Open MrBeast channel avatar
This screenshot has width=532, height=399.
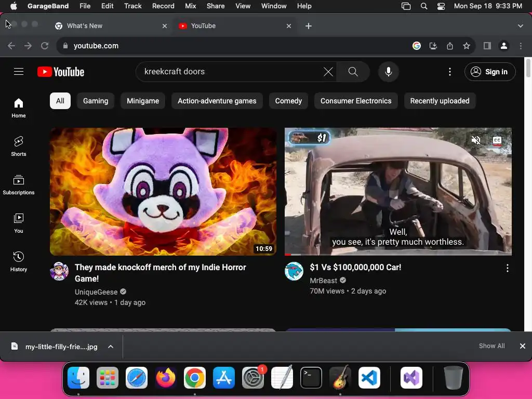[x=294, y=271]
